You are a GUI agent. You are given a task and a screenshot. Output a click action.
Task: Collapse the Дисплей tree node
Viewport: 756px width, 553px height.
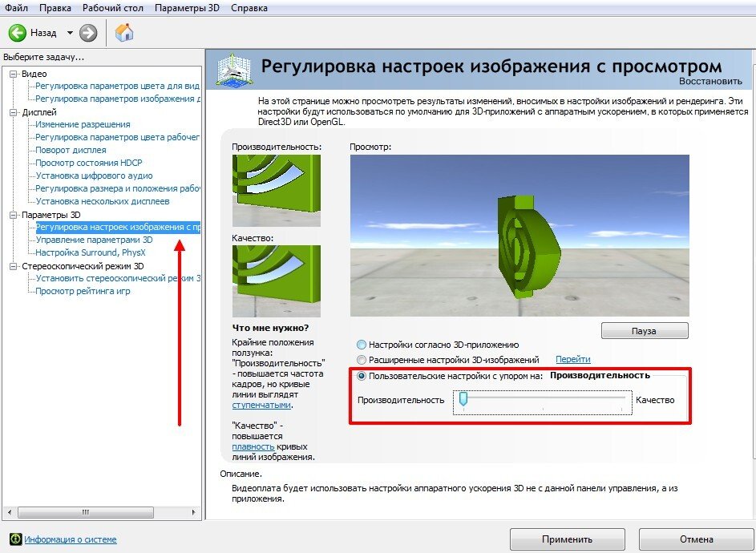14,112
